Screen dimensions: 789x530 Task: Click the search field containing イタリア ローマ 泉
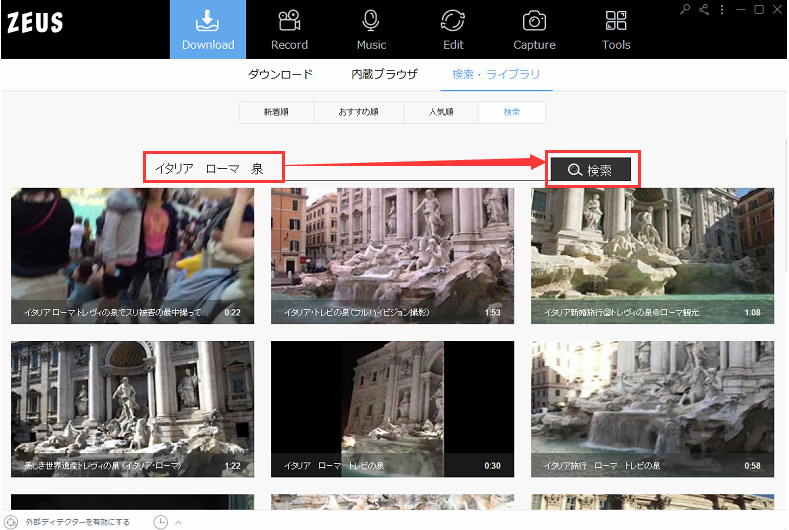point(214,169)
